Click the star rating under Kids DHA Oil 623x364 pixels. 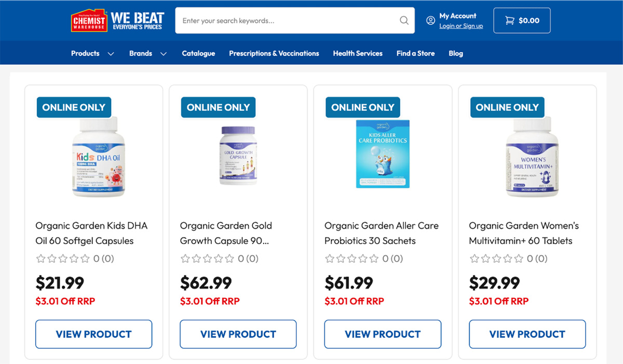tap(63, 258)
